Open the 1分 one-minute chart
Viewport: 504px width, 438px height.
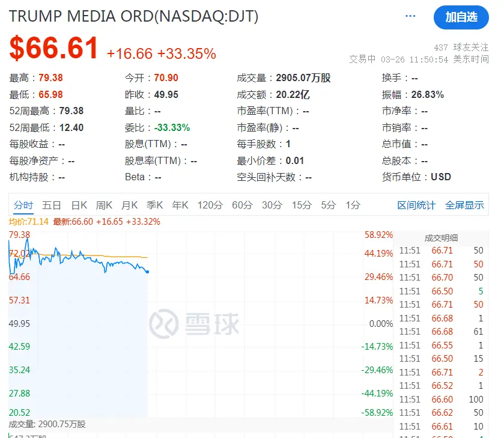pos(353,205)
